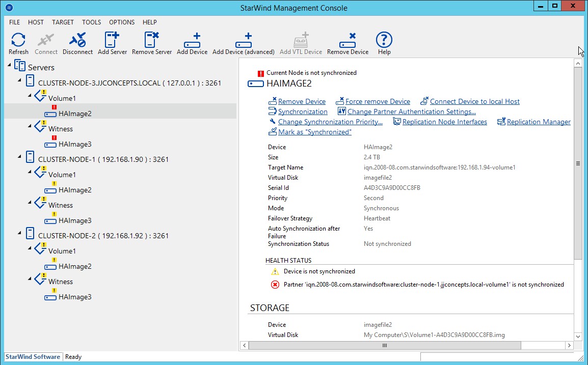Click HAImage3 device icon under CLUSTER-NODE-3
The image size is (588, 365).
50,143
